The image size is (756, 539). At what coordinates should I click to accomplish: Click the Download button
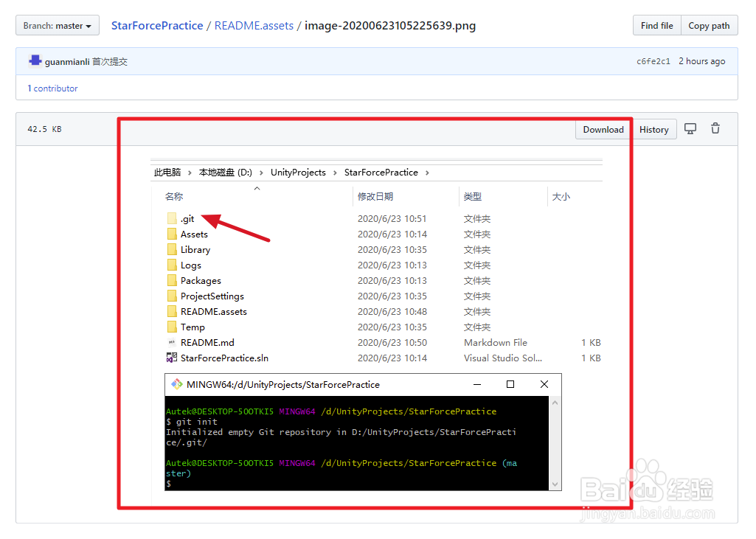click(x=603, y=128)
